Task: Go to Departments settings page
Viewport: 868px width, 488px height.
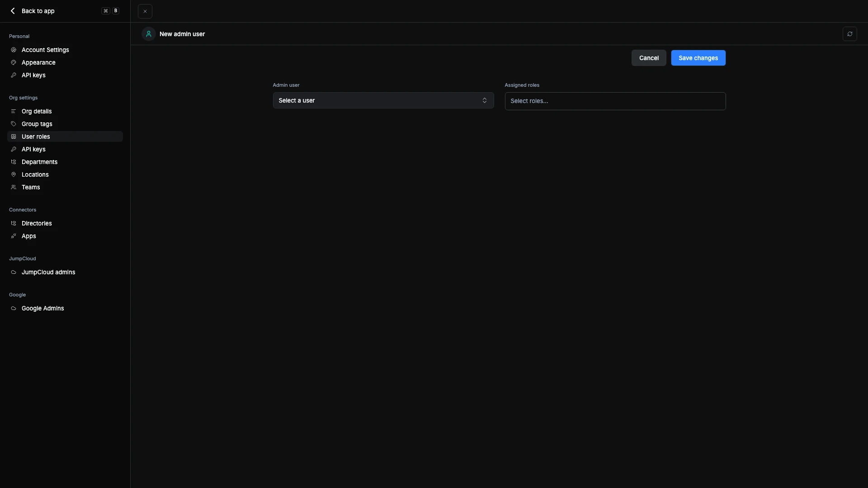Action: pos(39,162)
